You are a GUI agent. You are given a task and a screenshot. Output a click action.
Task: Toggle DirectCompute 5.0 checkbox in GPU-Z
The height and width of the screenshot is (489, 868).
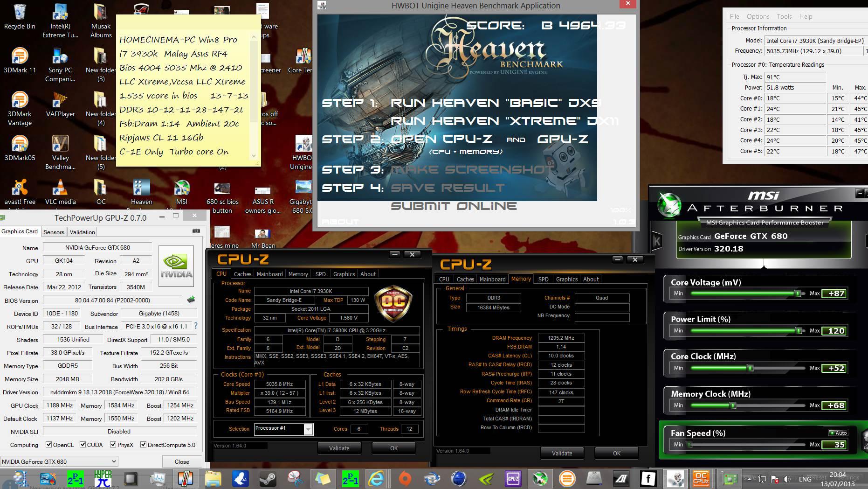[x=143, y=445]
